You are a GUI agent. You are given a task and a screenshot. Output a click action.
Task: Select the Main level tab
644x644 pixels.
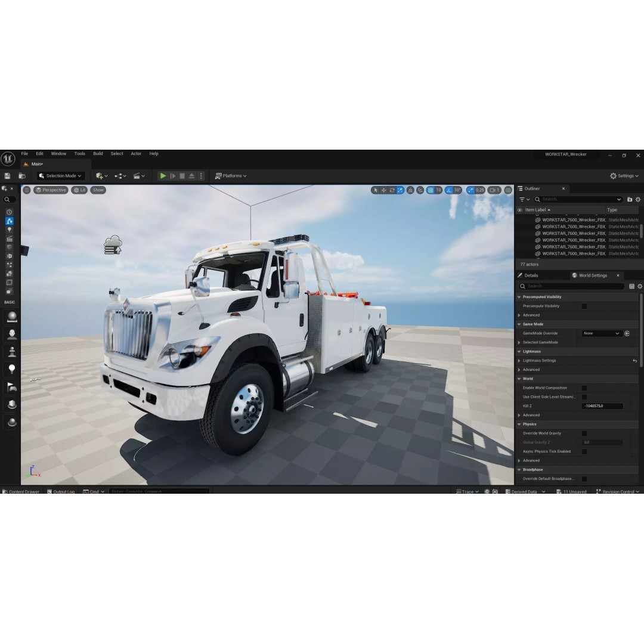(38, 164)
